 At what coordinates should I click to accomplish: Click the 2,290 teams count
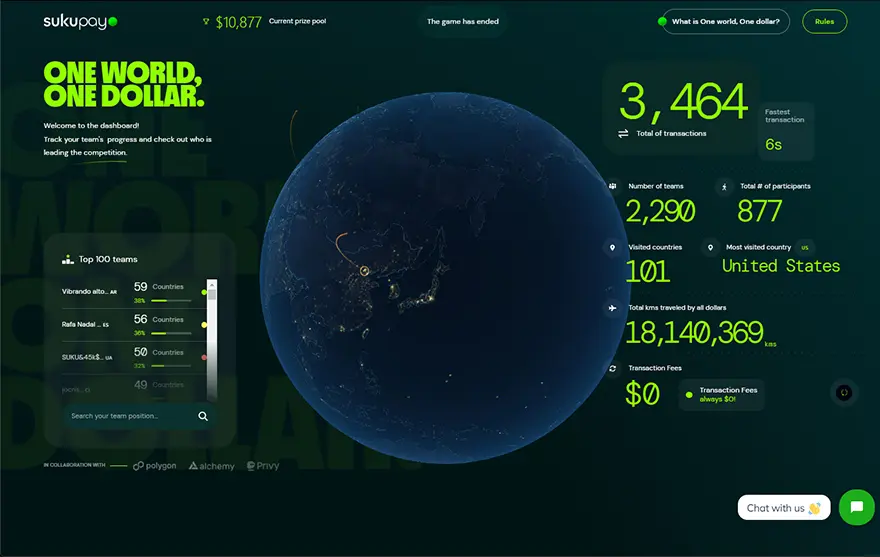660,211
